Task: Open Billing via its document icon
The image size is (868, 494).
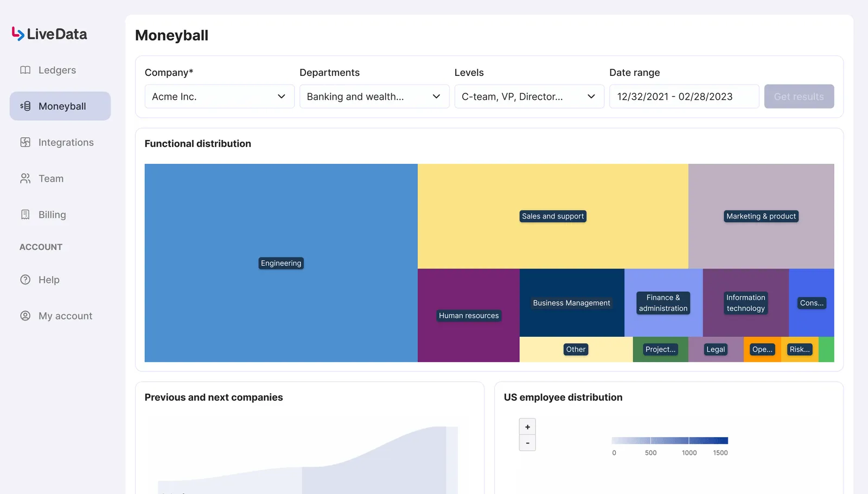Action: [25, 214]
